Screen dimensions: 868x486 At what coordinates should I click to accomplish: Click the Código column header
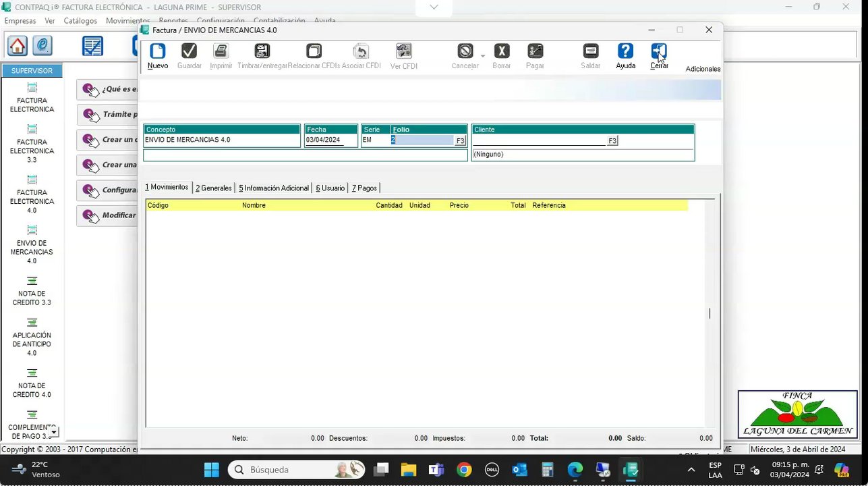pos(158,205)
